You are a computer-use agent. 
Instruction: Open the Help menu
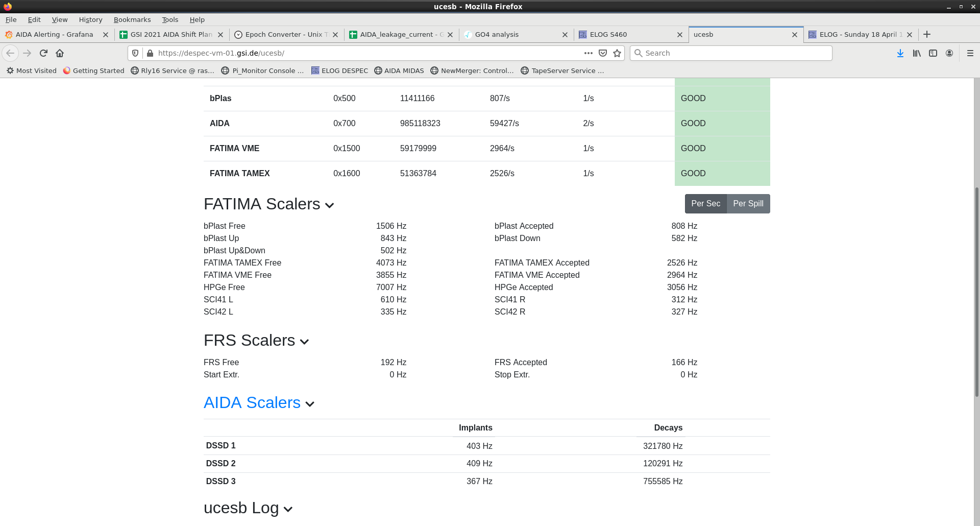197,19
